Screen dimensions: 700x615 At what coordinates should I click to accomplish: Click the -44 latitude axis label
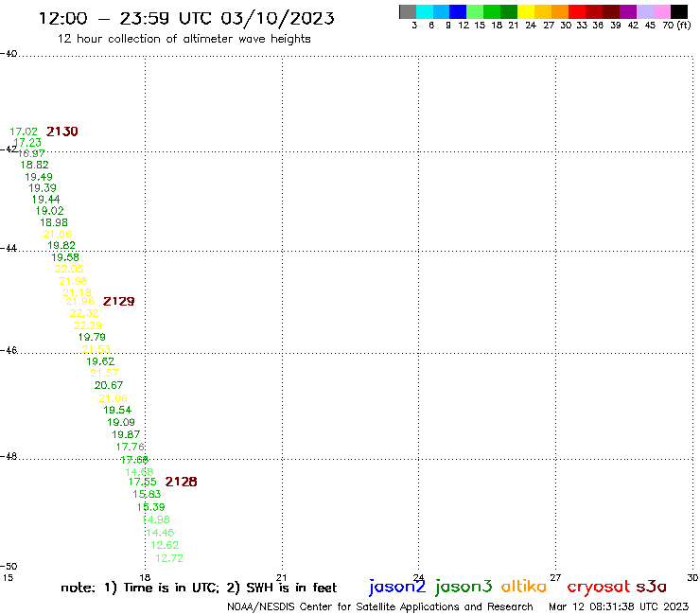point(9,248)
